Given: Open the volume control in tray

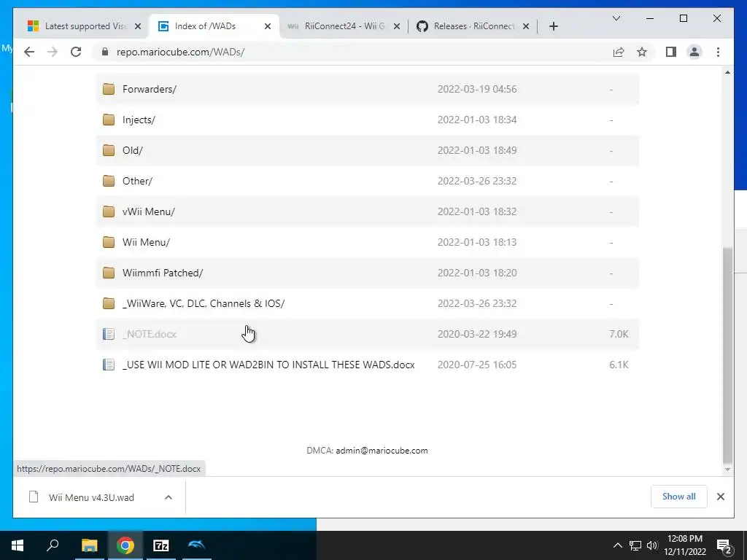Looking at the screenshot, I should tap(652, 545).
